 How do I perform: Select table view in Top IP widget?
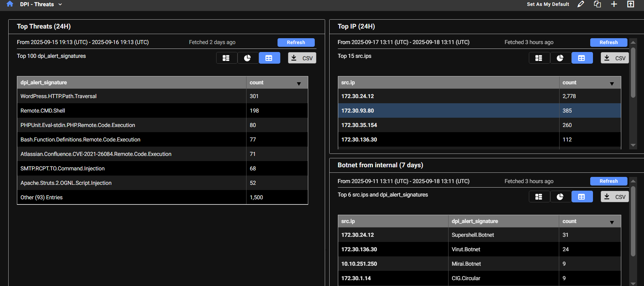click(x=582, y=58)
